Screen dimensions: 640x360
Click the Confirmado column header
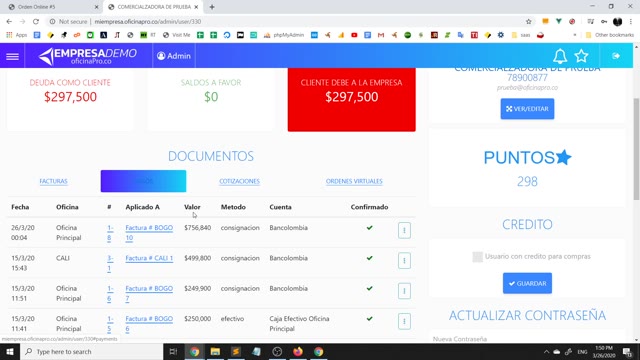pos(369,207)
